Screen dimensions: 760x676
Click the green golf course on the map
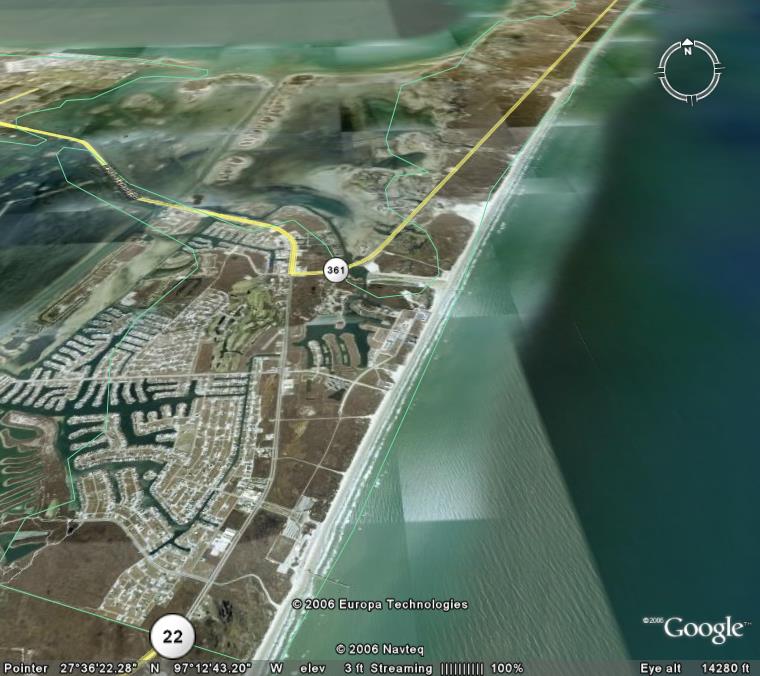240,312
